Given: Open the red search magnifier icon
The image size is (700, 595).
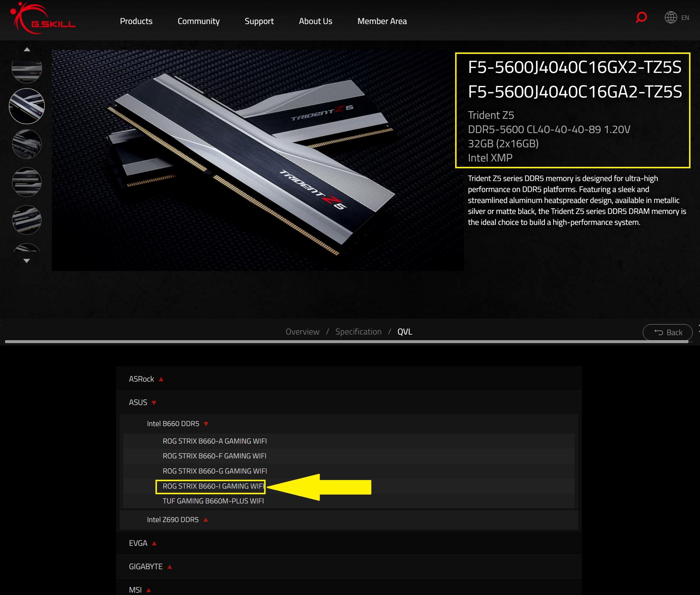Looking at the screenshot, I should (641, 17).
